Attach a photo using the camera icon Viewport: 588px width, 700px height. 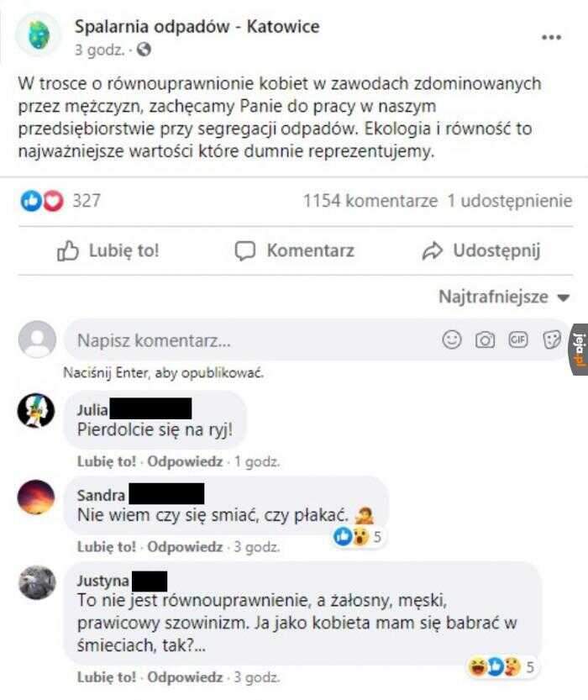(x=485, y=340)
